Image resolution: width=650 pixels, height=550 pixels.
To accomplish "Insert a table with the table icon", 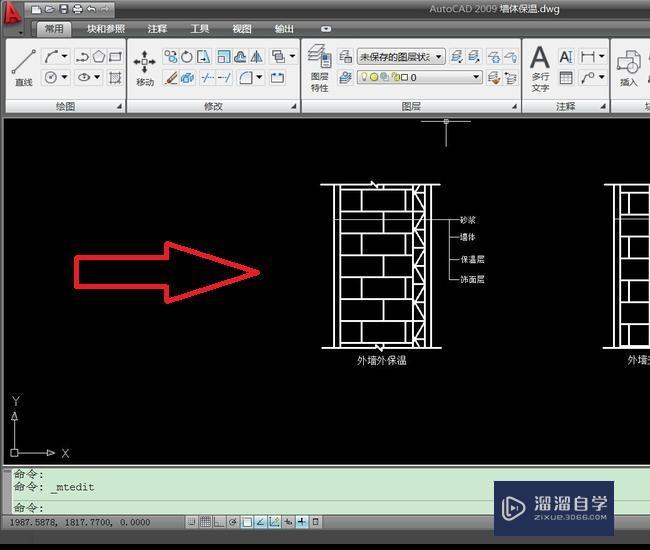I will (566, 78).
